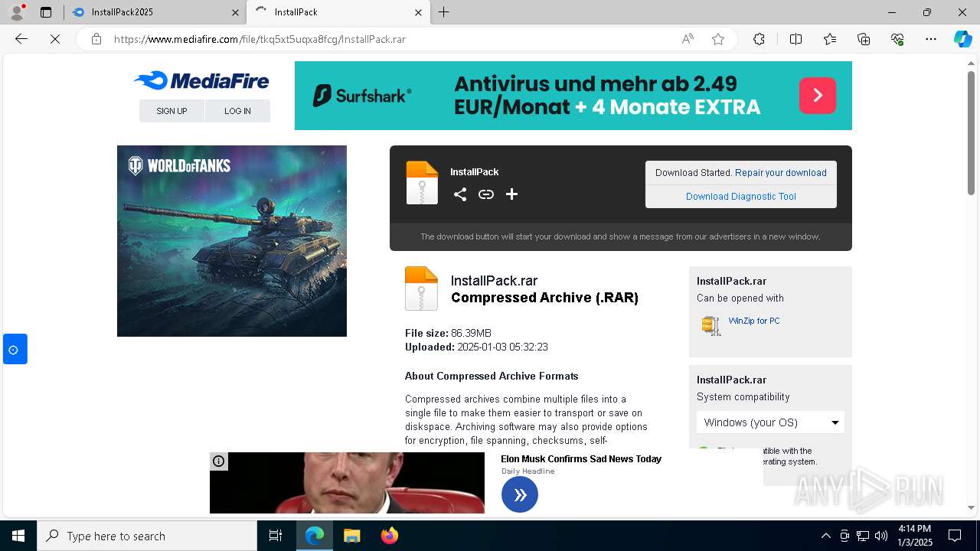Launch Firefox from the taskbar
This screenshot has height=551, width=980.
click(390, 536)
